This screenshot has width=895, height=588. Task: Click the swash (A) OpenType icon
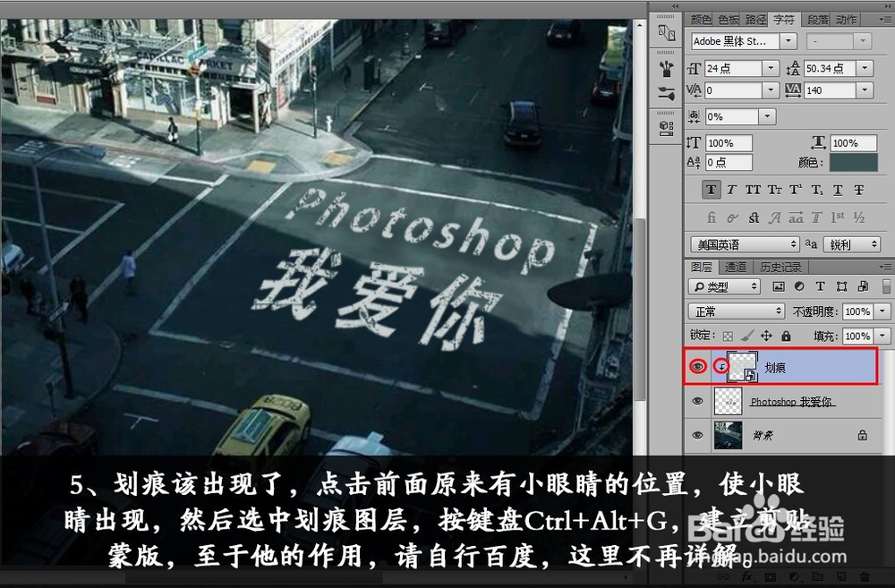(774, 217)
